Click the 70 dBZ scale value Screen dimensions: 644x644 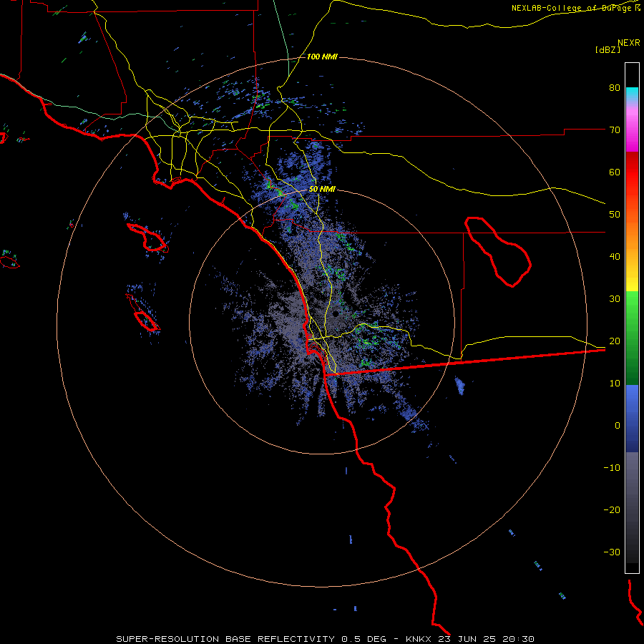pos(615,130)
